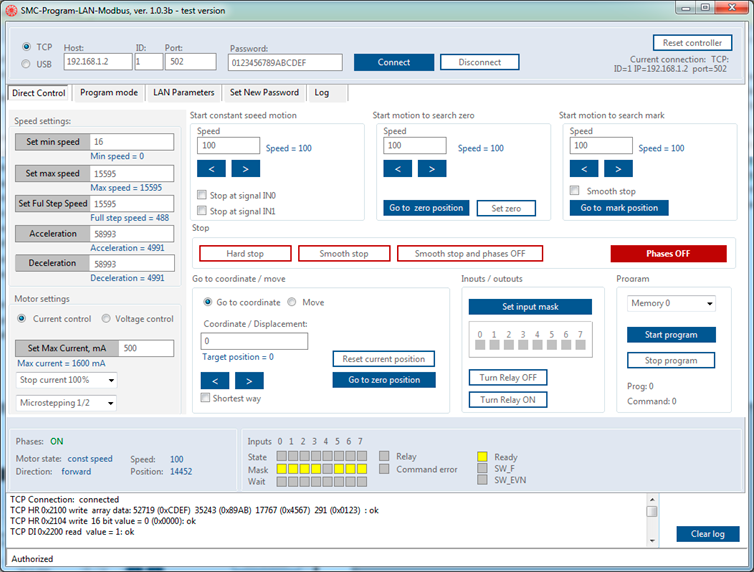The height and width of the screenshot is (572, 754).
Task: Click the Coordinate / Displacement input field
Action: (x=255, y=341)
